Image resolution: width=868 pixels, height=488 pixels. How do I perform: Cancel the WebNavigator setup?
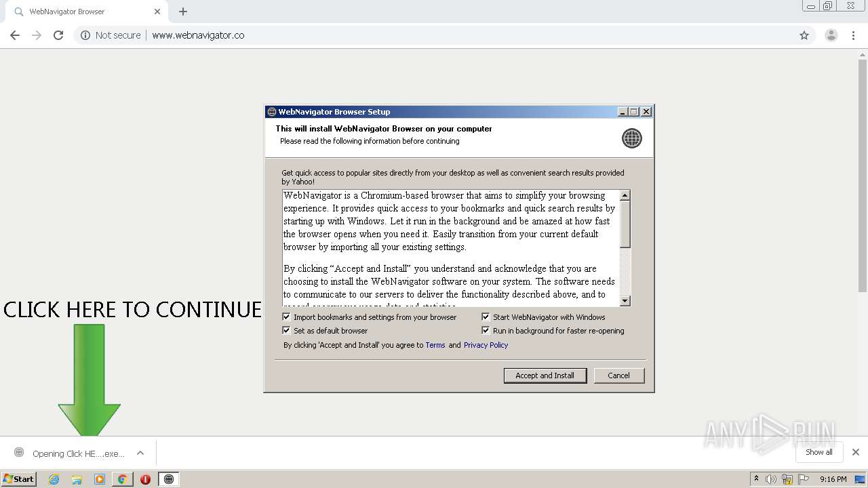[x=619, y=375]
